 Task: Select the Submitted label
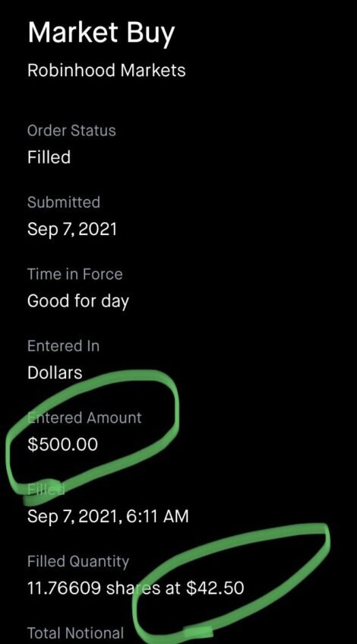64,202
